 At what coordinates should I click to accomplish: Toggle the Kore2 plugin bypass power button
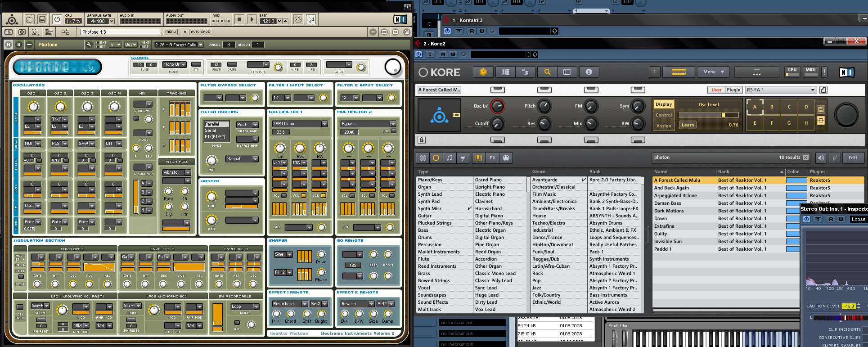coord(419,54)
